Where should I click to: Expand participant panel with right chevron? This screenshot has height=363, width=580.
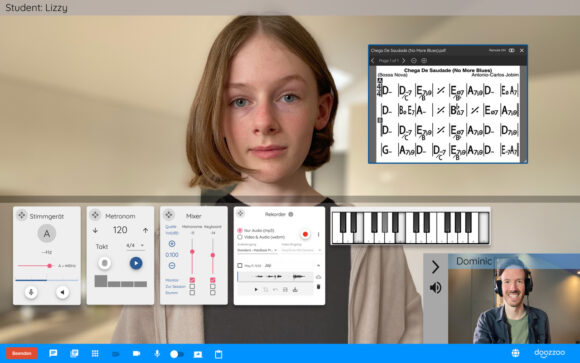[435, 266]
